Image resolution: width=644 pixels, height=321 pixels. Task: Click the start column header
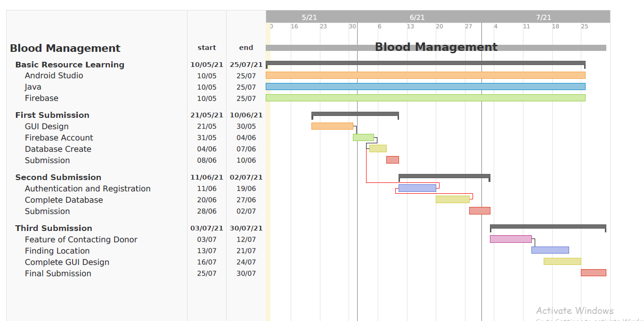[207, 48]
